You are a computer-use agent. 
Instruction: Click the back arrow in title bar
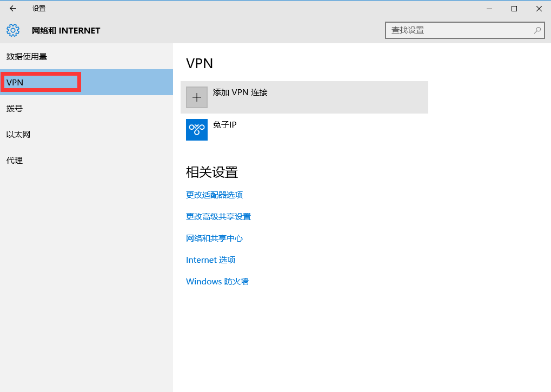[x=13, y=9]
